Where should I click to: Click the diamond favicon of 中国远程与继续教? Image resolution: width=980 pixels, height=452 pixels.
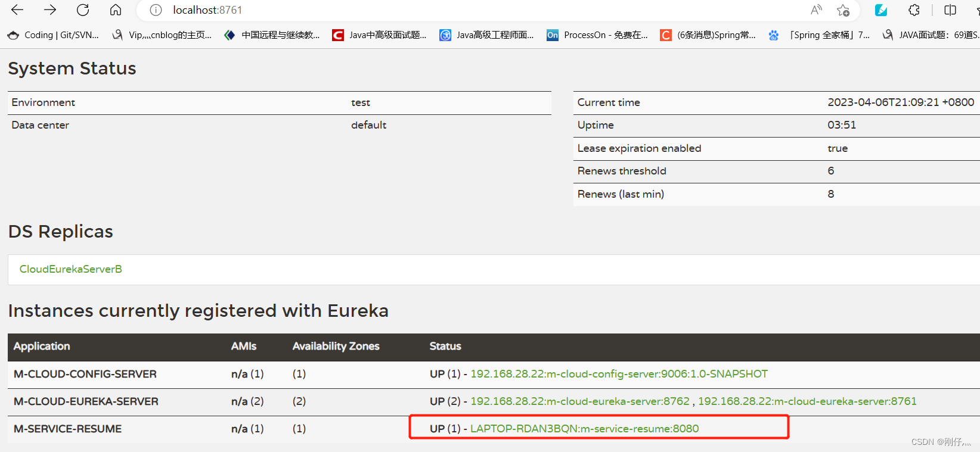point(230,35)
